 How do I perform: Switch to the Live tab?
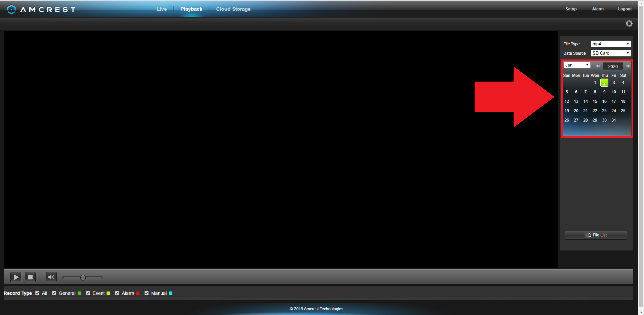(x=161, y=9)
